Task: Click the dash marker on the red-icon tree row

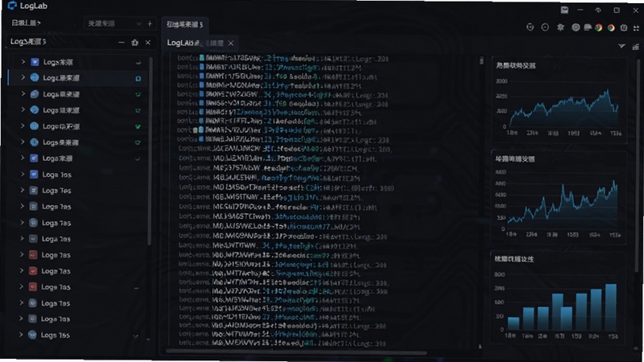Action: click(136, 288)
